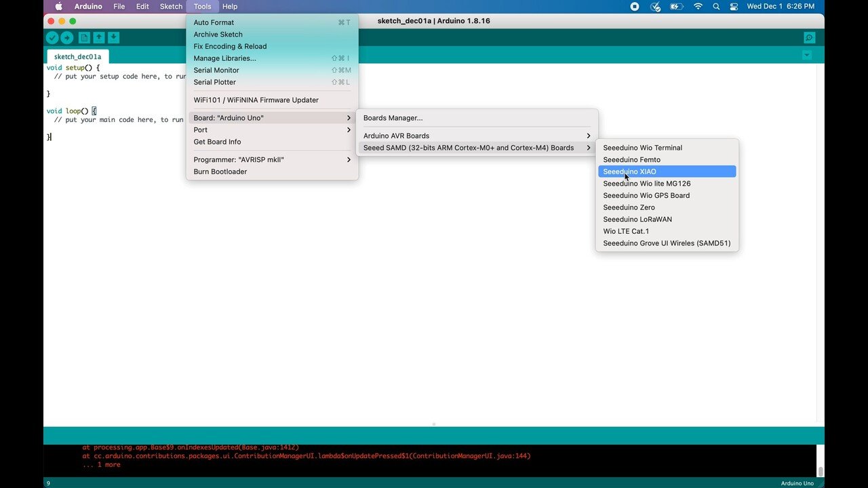
Task: Close the open Tools menu
Action: tap(202, 6)
